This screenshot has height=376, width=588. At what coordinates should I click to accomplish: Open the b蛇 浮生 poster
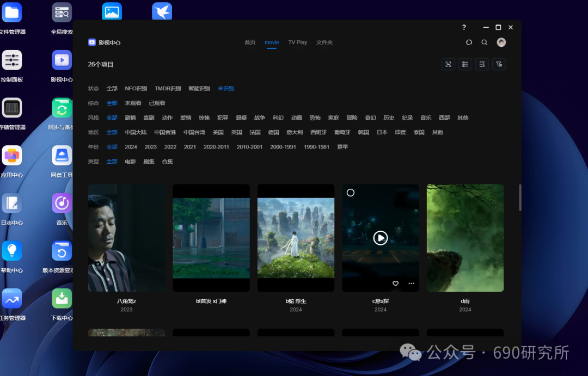point(296,238)
